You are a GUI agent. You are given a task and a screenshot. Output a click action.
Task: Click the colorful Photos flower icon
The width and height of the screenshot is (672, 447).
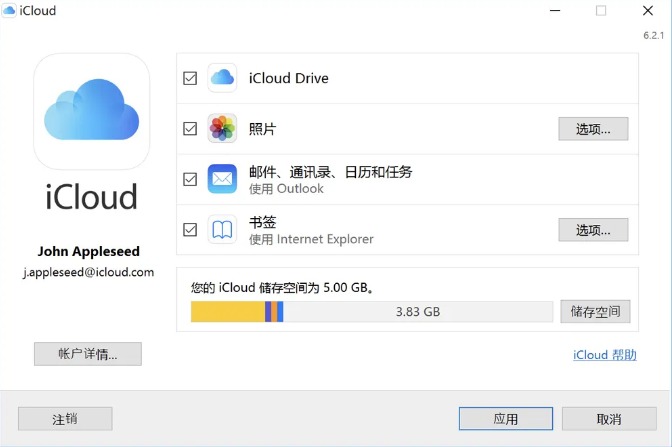[x=222, y=128]
